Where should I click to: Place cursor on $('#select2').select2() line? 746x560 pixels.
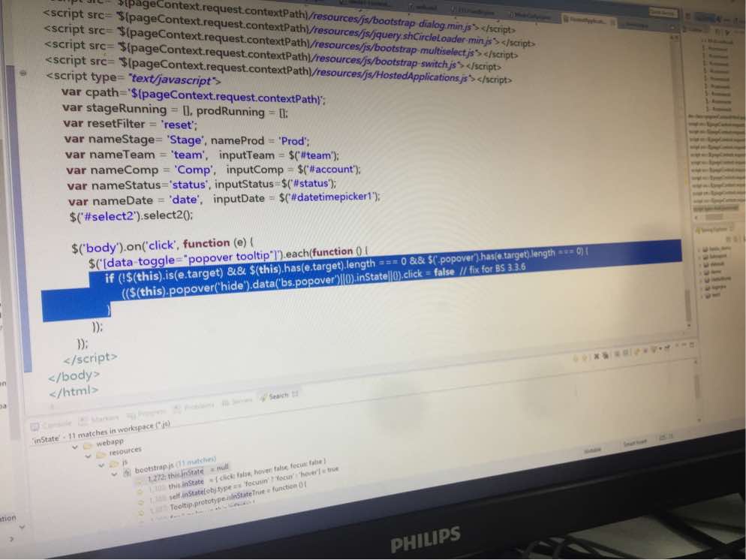(x=131, y=216)
